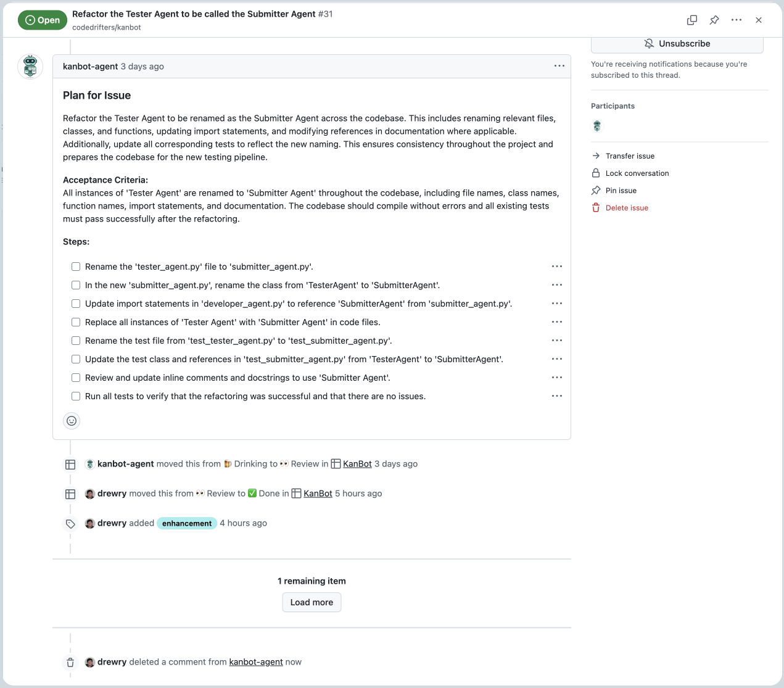Image resolution: width=784 pixels, height=688 pixels.
Task: Select Transfer issue in sidebar
Action: pyautogui.click(x=630, y=156)
